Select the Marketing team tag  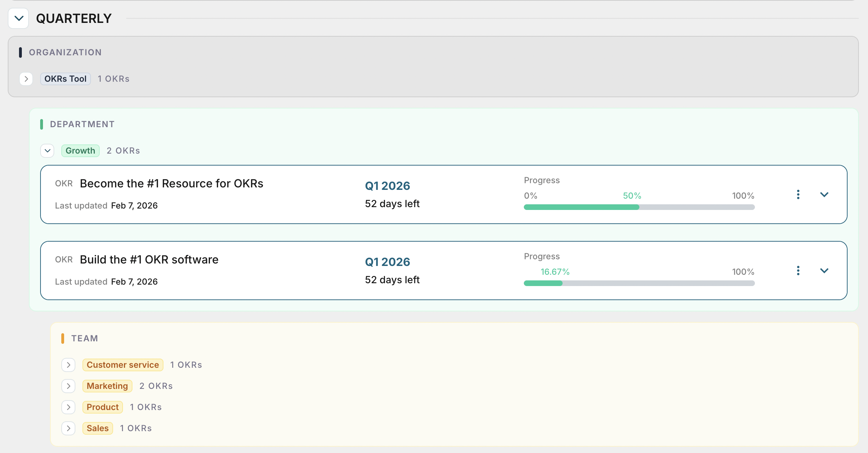click(x=107, y=386)
